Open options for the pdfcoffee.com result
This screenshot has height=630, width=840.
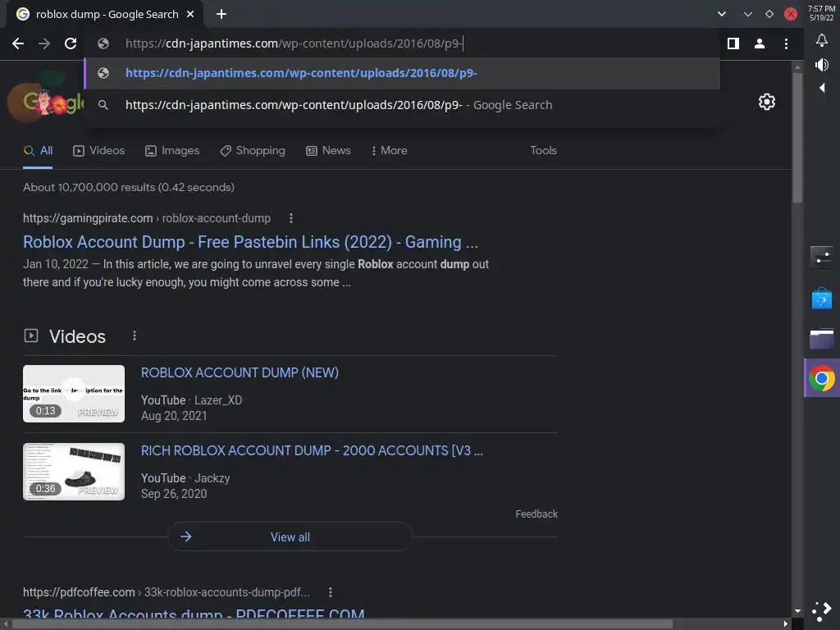[331, 592]
